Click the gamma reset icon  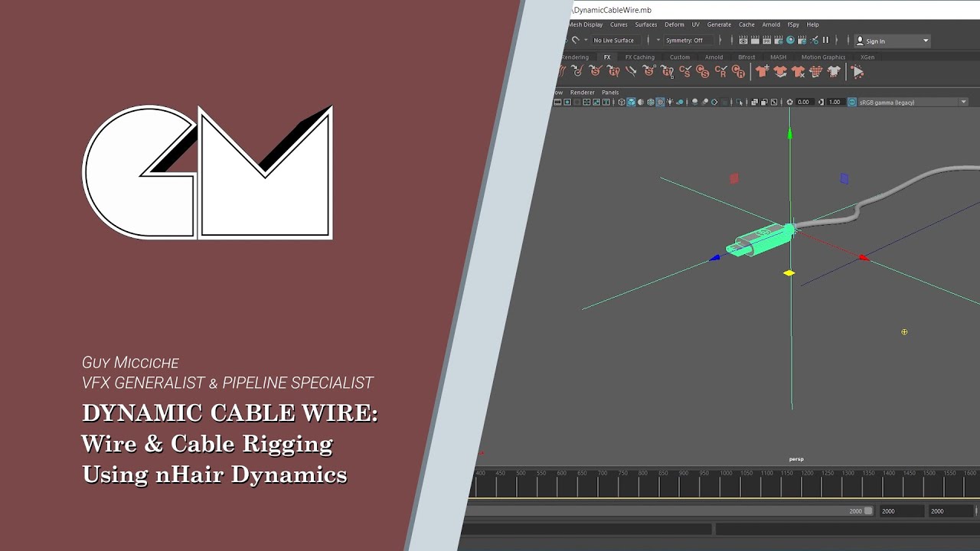point(821,102)
